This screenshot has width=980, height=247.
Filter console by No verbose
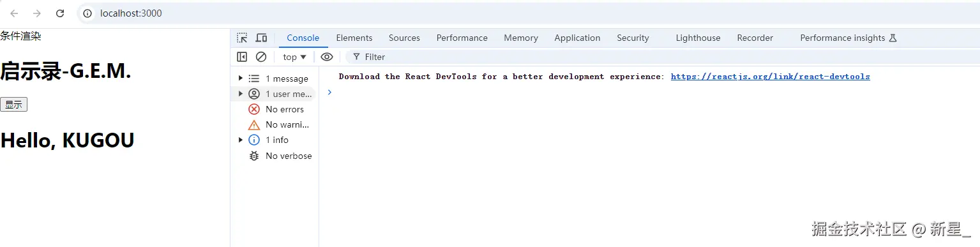pos(275,156)
